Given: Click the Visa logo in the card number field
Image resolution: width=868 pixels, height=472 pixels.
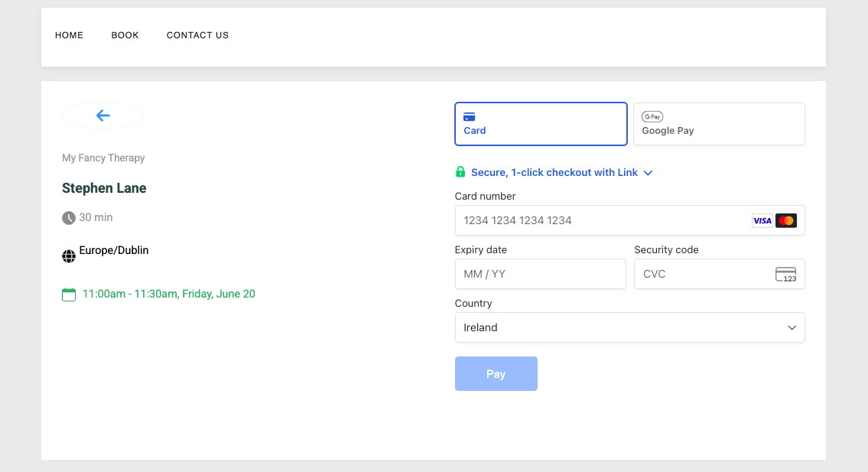Looking at the screenshot, I should pyautogui.click(x=762, y=220).
